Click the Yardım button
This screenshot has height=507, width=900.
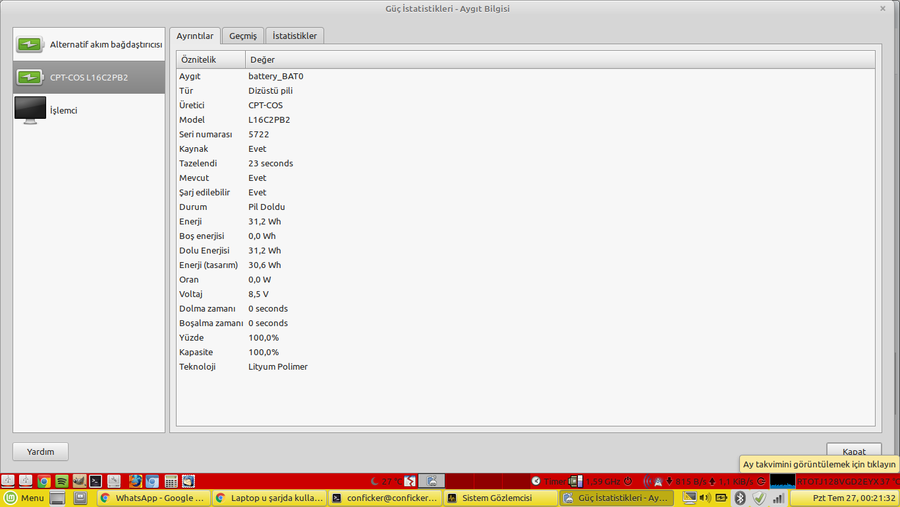(40, 451)
